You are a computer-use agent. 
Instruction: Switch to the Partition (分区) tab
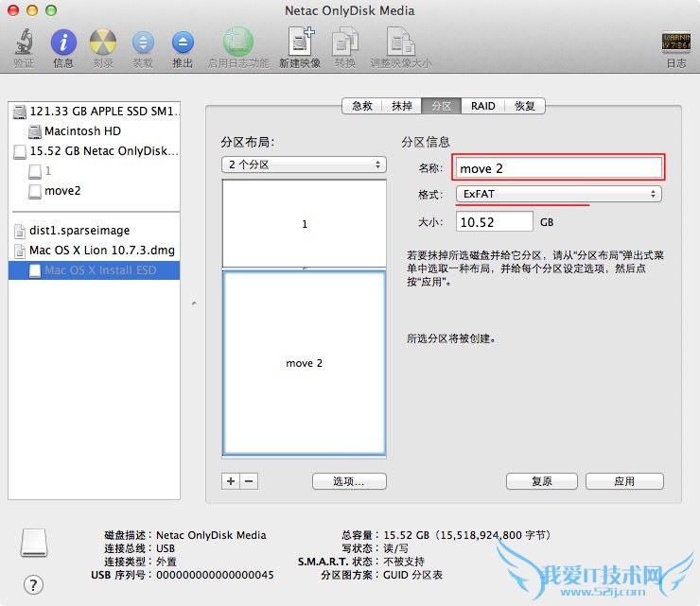coord(441,106)
